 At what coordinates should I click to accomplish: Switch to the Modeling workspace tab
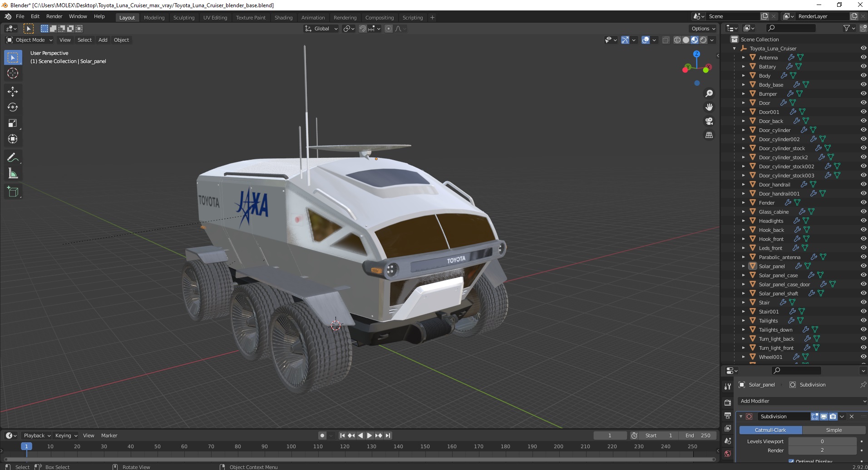pos(154,18)
